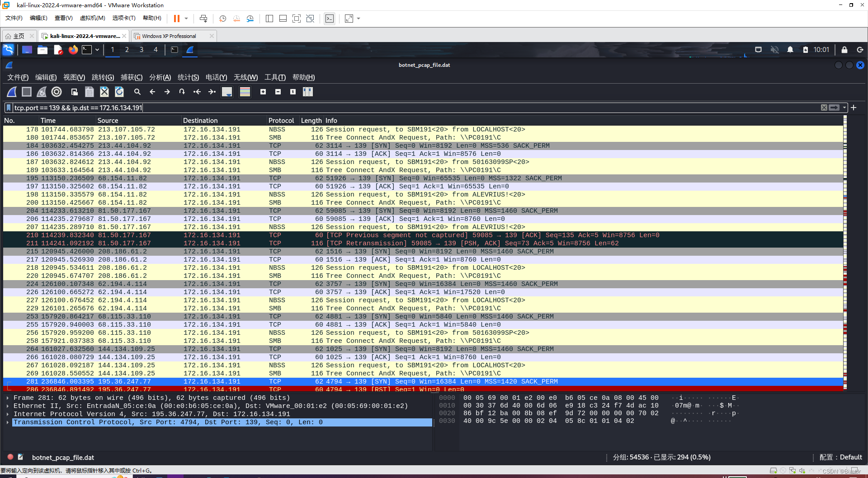The image size is (868, 478).
Task: Take a VMware snapshot clock icon
Action: [222, 19]
